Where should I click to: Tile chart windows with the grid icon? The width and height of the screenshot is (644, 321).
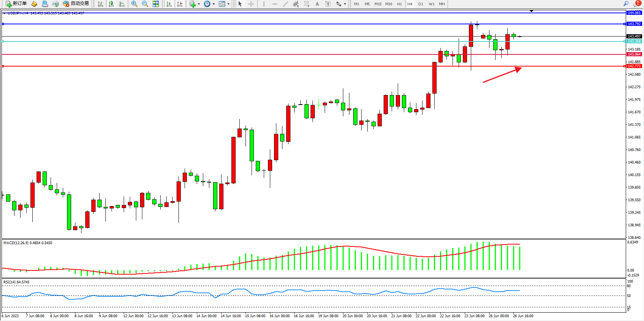click(156, 4)
